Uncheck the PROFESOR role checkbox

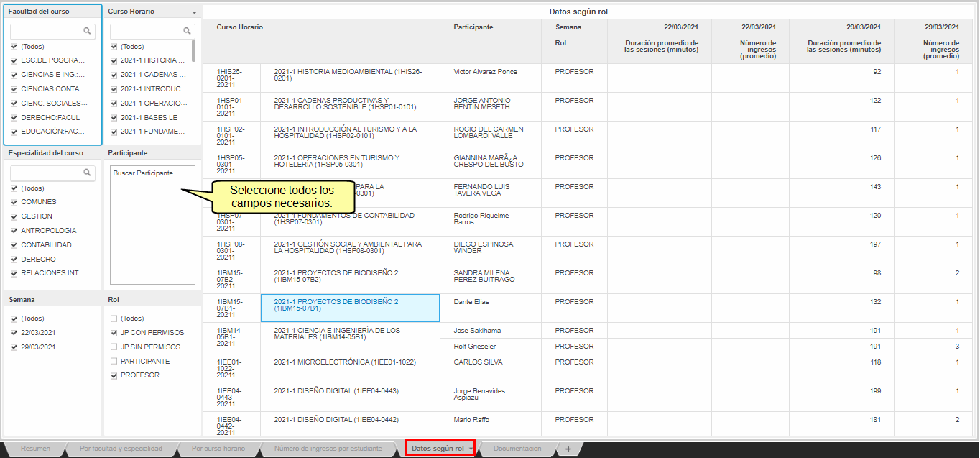coord(114,375)
